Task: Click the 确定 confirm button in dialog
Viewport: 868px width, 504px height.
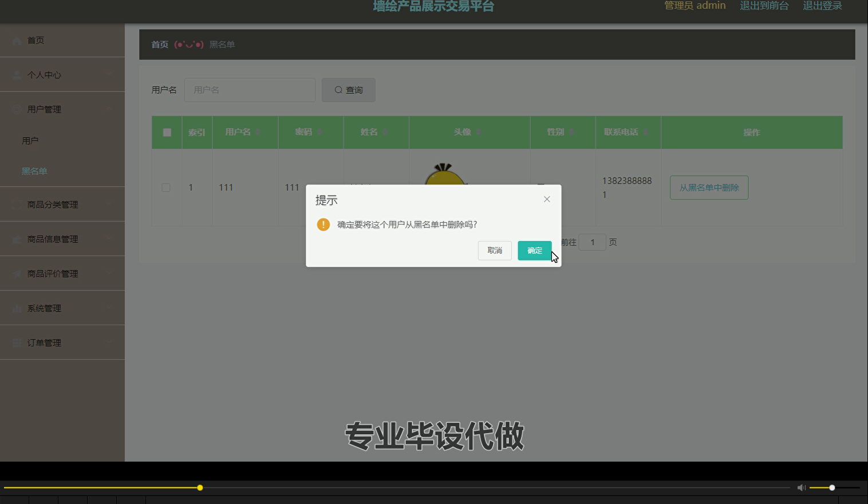Action: point(534,250)
